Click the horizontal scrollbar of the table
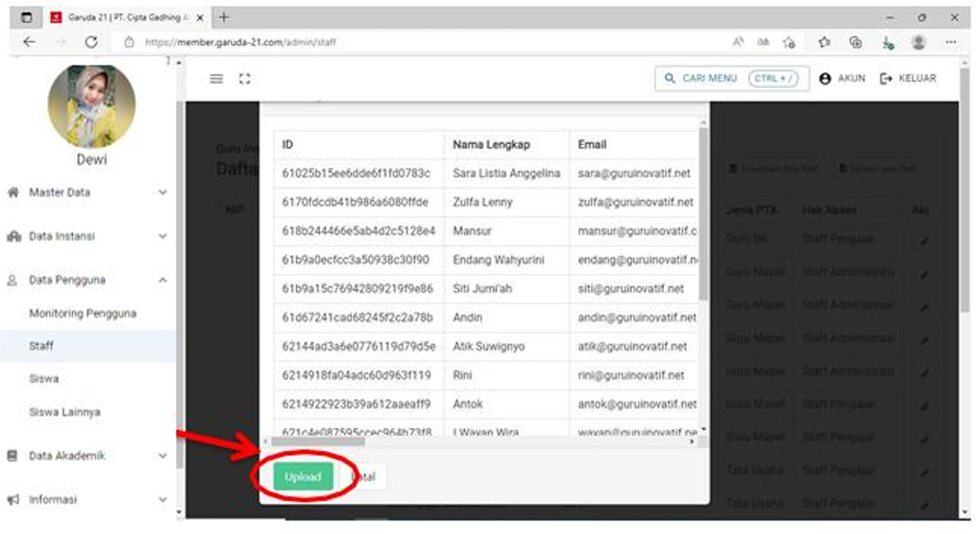 pyautogui.click(x=317, y=442)
